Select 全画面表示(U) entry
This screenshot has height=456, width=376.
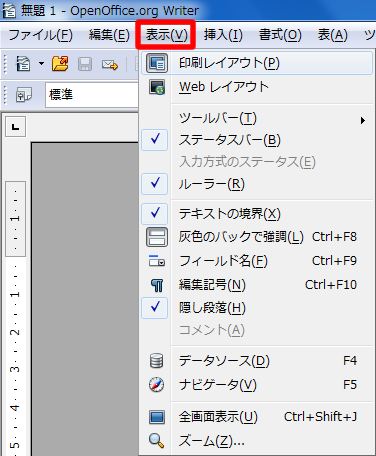pyautogui.click(x=257, y=417)
